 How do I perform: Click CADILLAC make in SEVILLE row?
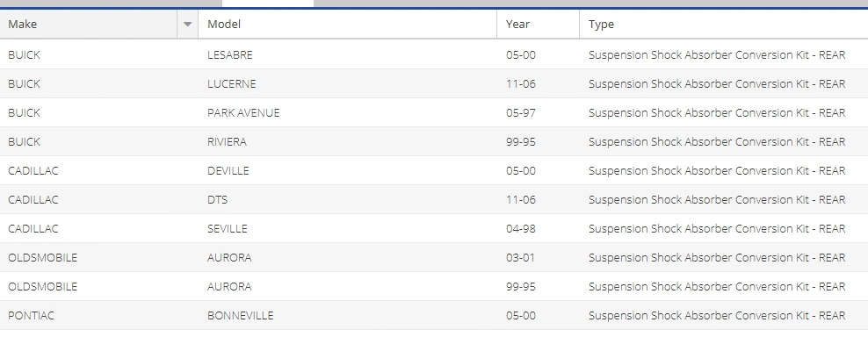(33, 228)
